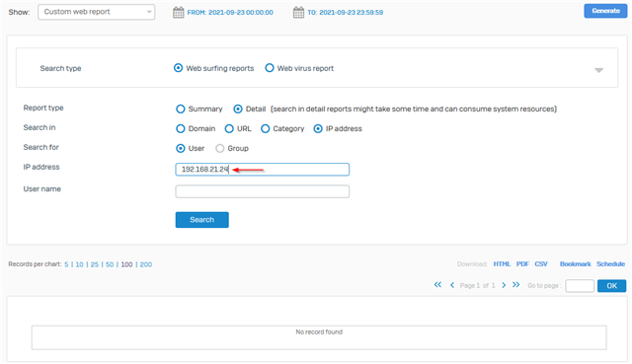Open the Show report dropdown
The height and width of the screenshot is (364, 632).
point(97,12)
